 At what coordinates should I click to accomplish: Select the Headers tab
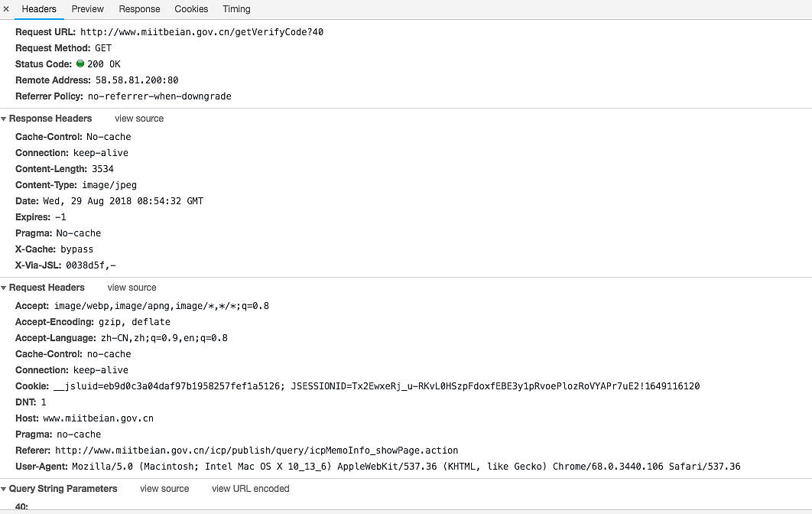39,9
